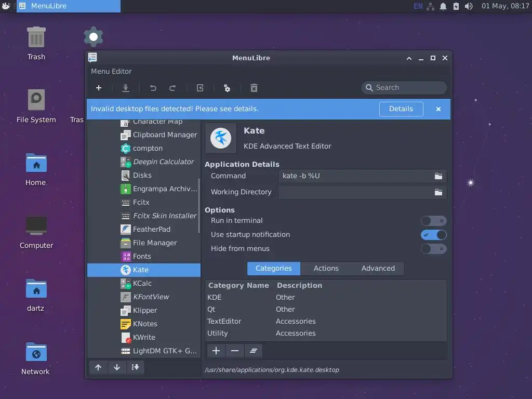Click the Details button in info bar
532x399 pixels.
click(401, 109)
